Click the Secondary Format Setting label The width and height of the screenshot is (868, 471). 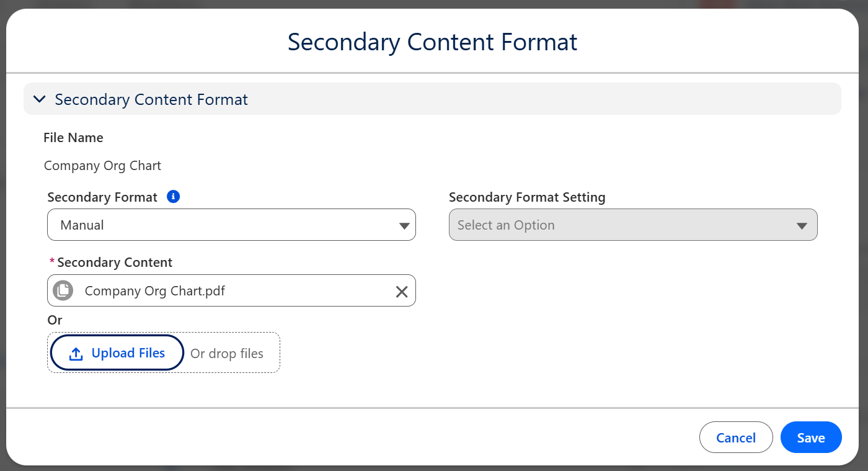527,197
